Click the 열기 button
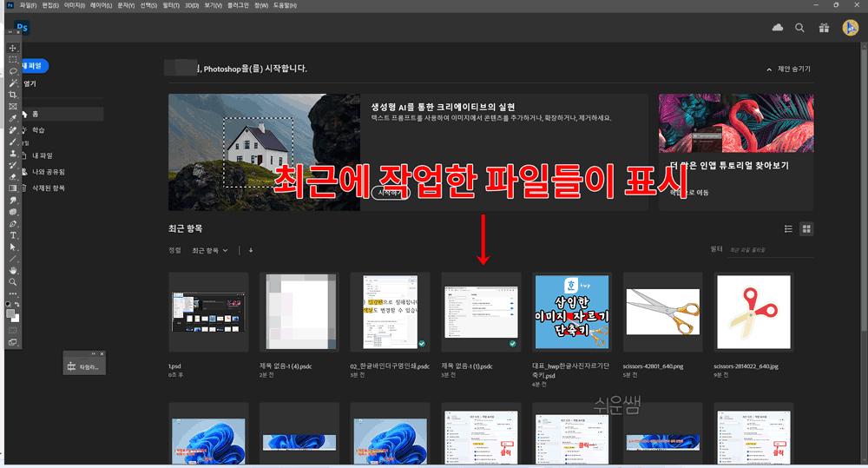The image size is (868, 468). tap(30, 83)
